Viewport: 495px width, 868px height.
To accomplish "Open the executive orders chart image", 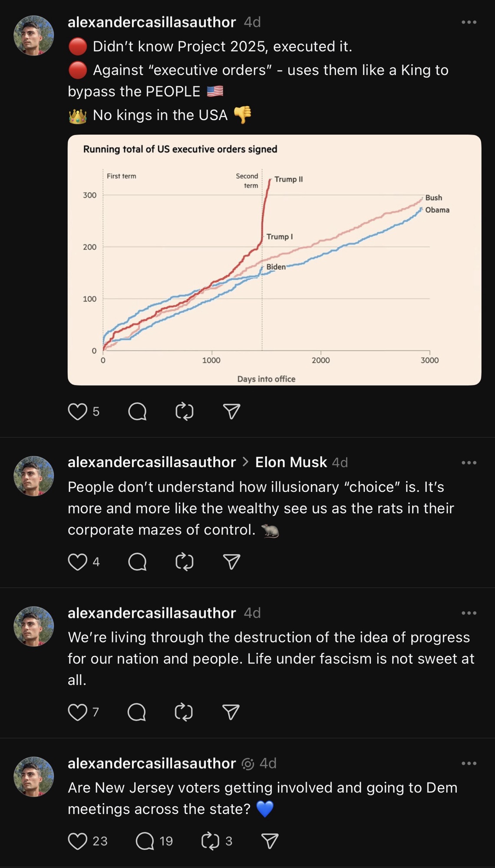I will pos(274,260).
